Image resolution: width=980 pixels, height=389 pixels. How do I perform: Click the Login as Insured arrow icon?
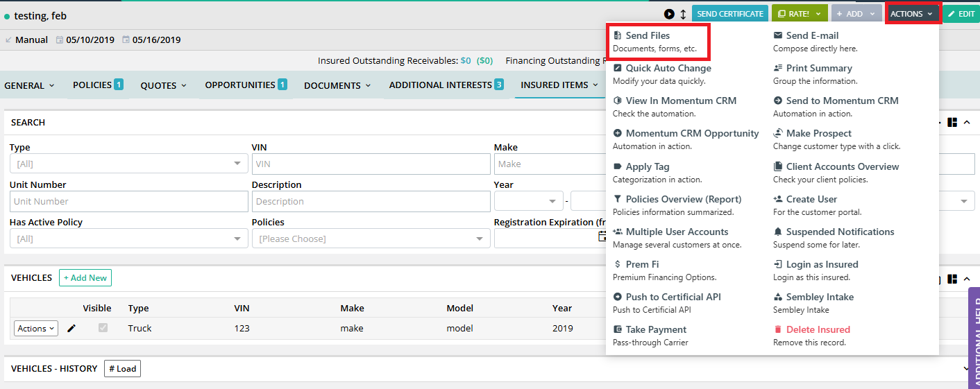coord(778,264)
